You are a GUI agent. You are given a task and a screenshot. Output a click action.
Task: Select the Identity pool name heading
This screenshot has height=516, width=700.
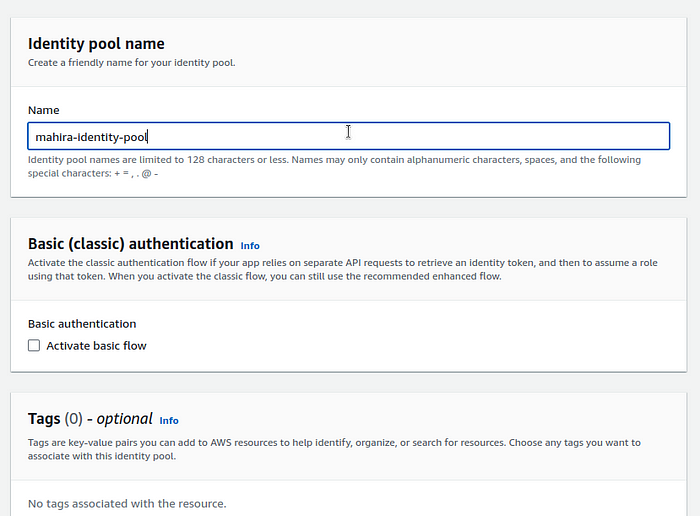click(96, 44)
